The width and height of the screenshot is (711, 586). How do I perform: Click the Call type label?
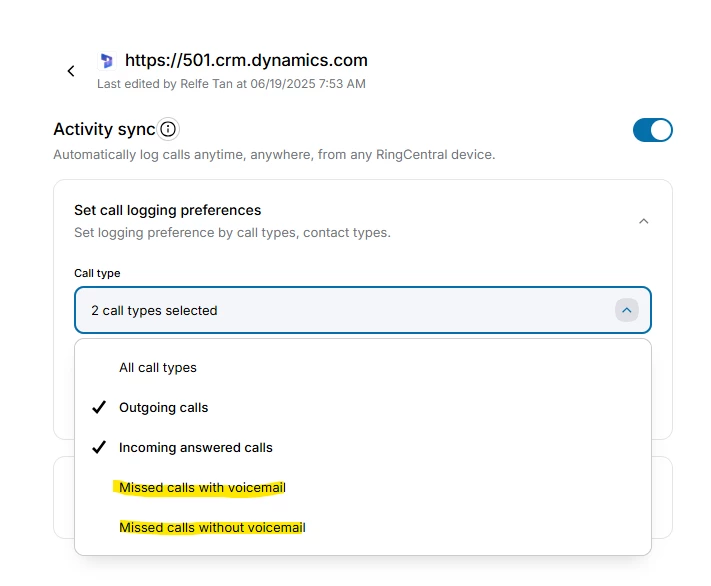(x=97, y=273)
